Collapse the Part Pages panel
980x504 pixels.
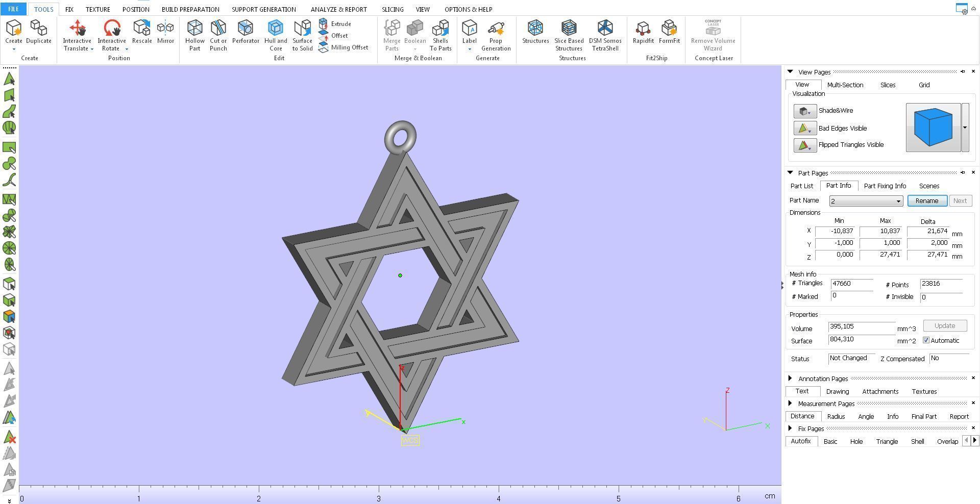790,173
